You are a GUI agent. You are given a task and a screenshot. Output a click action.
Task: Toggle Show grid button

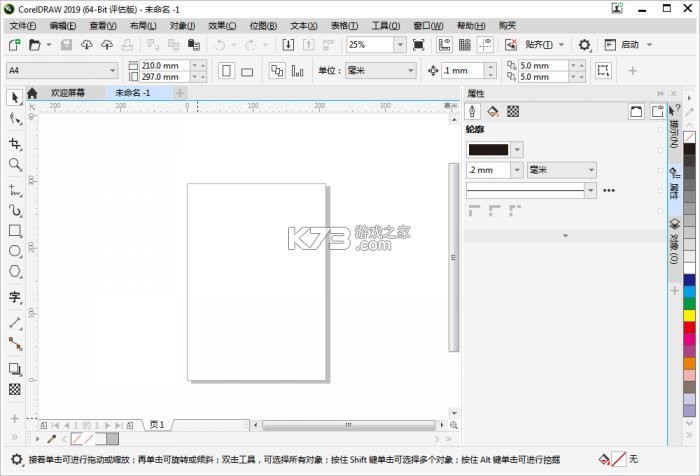click(x=465, y=45)
